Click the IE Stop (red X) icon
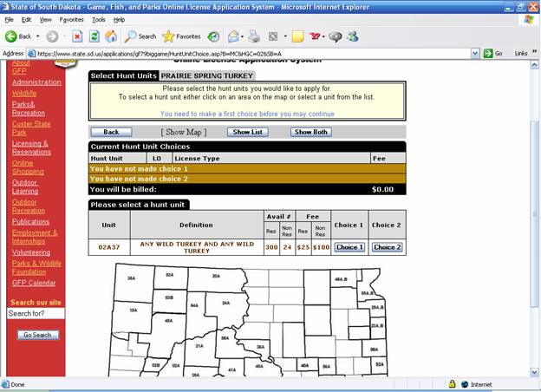Image resolution: width=541 pixels, height=392 pixels. click(77, 36)
